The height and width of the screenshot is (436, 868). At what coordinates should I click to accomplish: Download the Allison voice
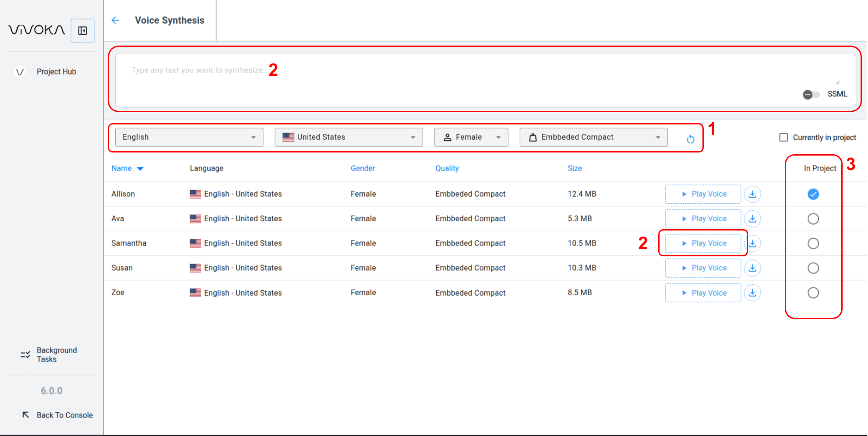(x=752, y=194)
